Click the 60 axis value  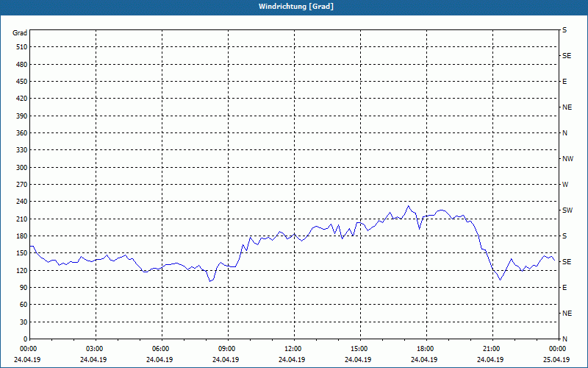click(24, 305)
